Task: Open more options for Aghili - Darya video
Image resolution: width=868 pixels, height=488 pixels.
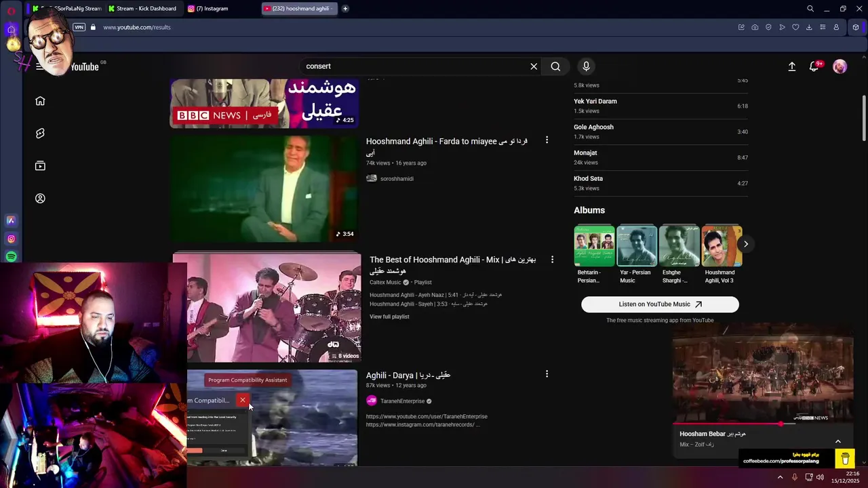Action: (547, 373)
